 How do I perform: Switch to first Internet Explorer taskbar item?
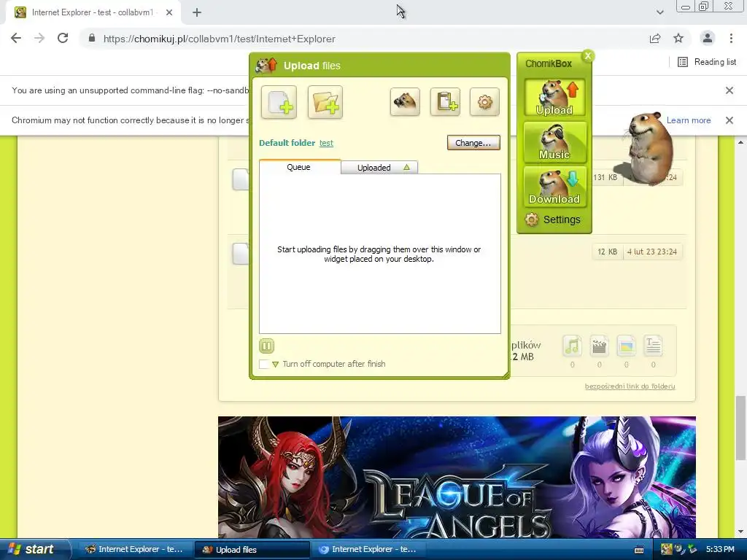pos(135,550)
